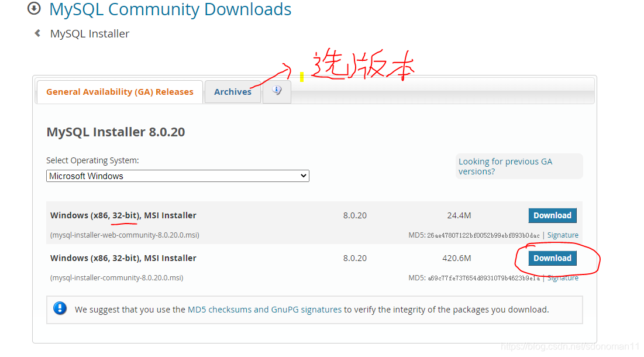Click the MySQL Installer 8.0.20 heading
This screenshot has width=644, height=357.
pos(116,132)
